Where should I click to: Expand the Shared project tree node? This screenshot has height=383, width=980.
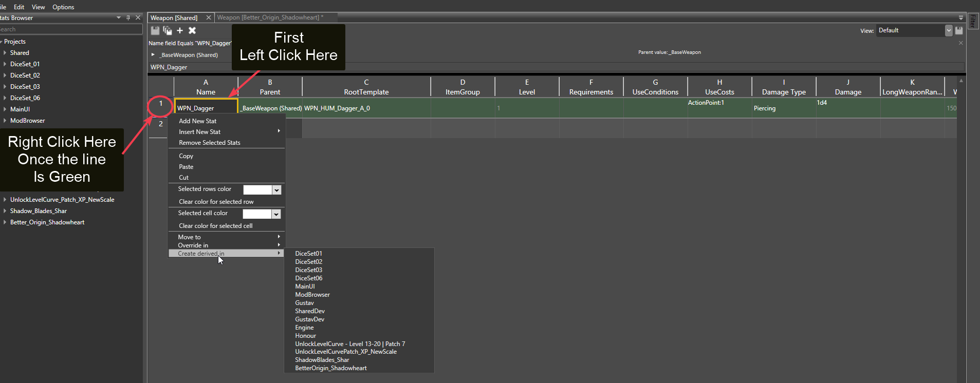coord(5,53)
